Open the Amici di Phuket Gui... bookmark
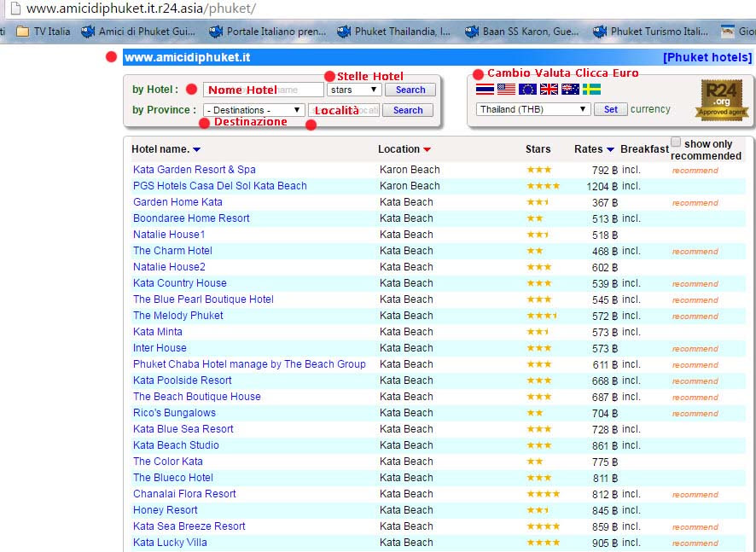Image resolution: width=756 pixels, height=552 pixels. coord(138,32)
